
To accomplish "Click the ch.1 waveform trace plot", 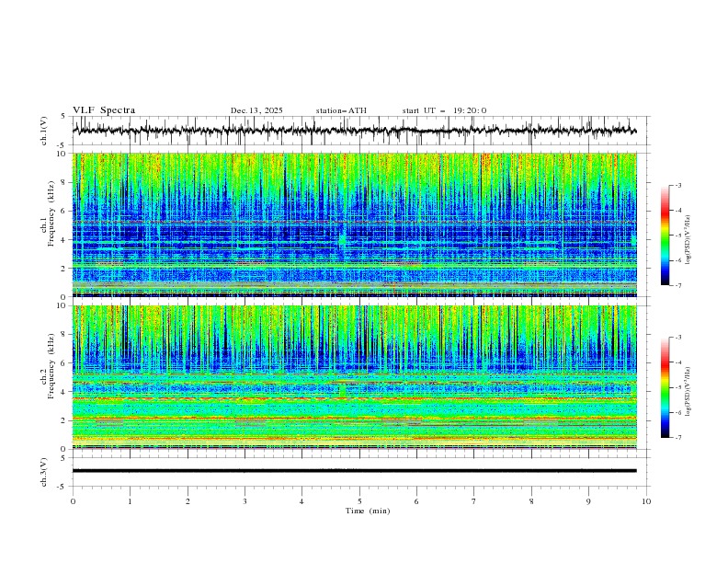I will pyautogui.click(x=355, y=131).
